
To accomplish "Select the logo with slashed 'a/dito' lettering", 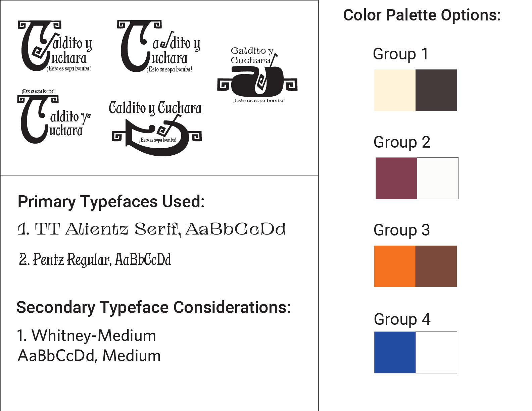I will [159, 46].
